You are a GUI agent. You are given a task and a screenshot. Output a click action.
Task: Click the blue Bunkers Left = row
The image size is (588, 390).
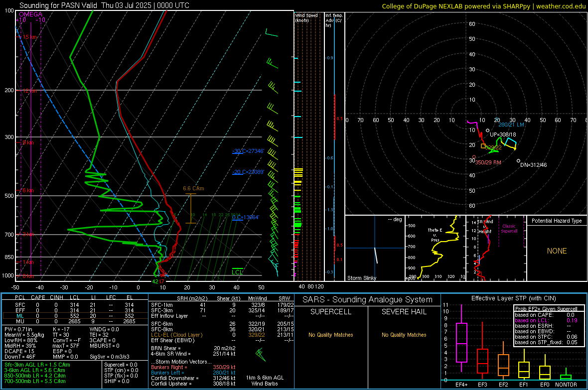click(x=193, y=373)
